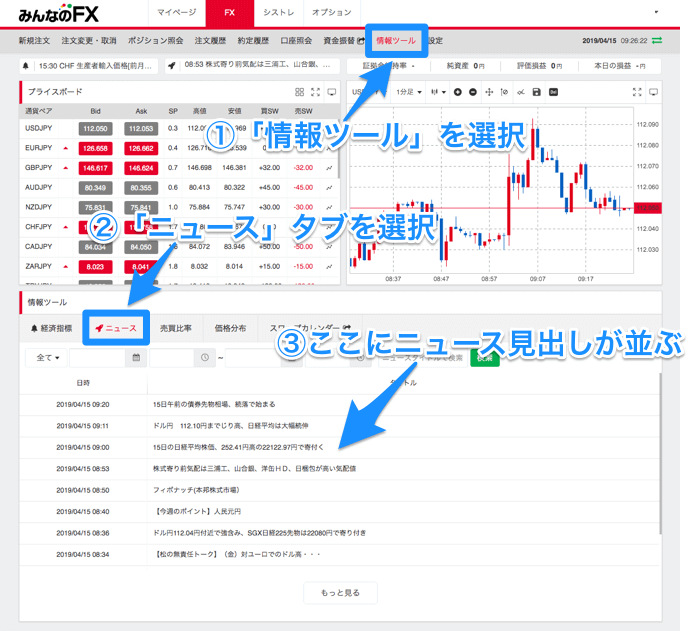Click the rocket icon beside the news ticker
Image resolution: width=696 pixels, height=631 pixels.
pyautogui.click(x=171, y=66)
